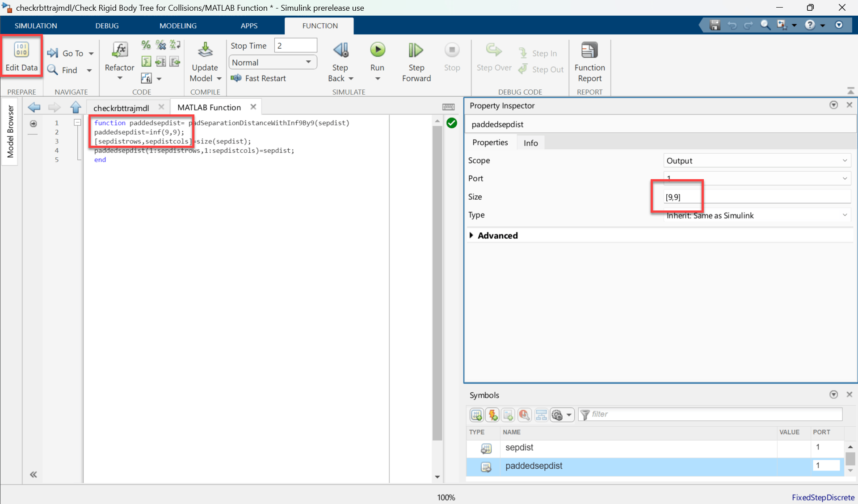Viewport: 858px width, 504px height.
Task: Click inside the Stop Time input field
Action: click(x=295, y=45)
